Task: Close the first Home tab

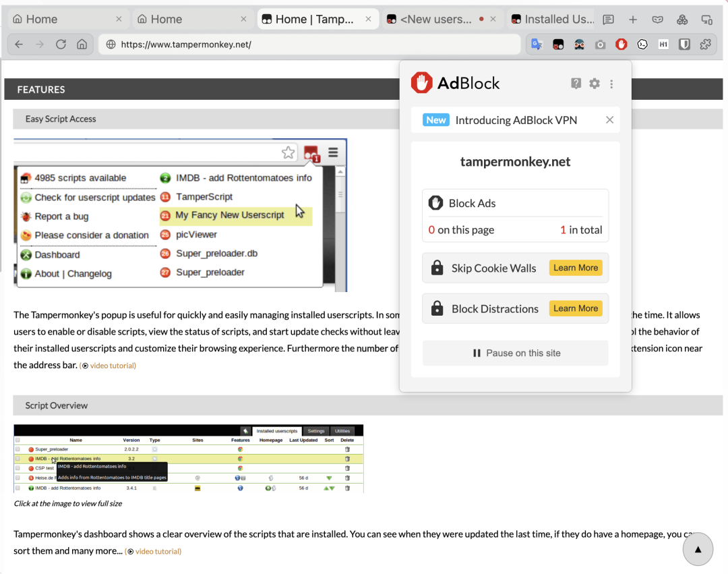Action: pos(119,19)
